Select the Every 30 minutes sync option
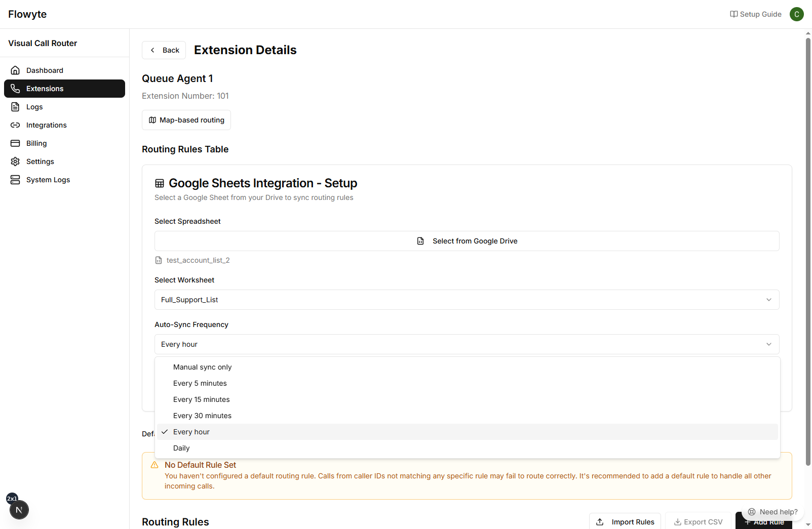This screenshot has height=529, width=812. 202,415
